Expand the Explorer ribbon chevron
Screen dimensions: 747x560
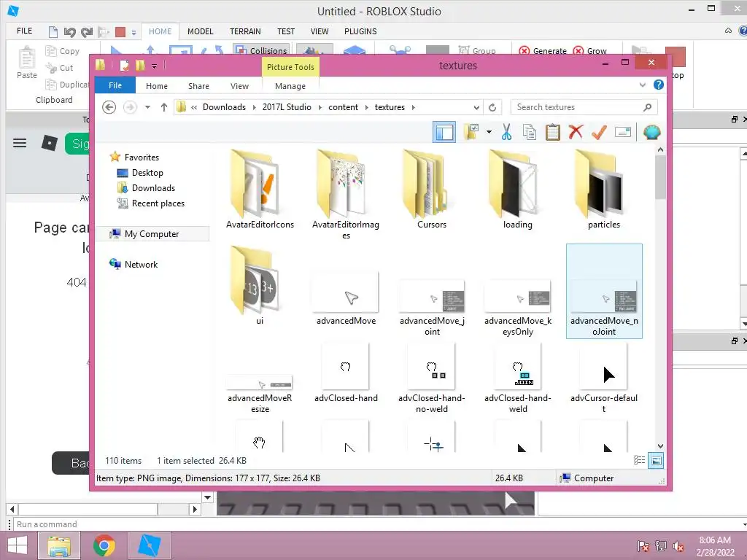(x=642, y=85)
